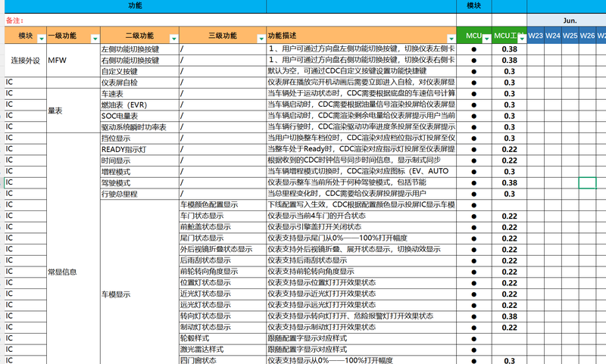The width and height of the screenshot is (606, 364).
Task: Open the 三级功能 column filter dropdown
Action: click(x=261, y=39)
